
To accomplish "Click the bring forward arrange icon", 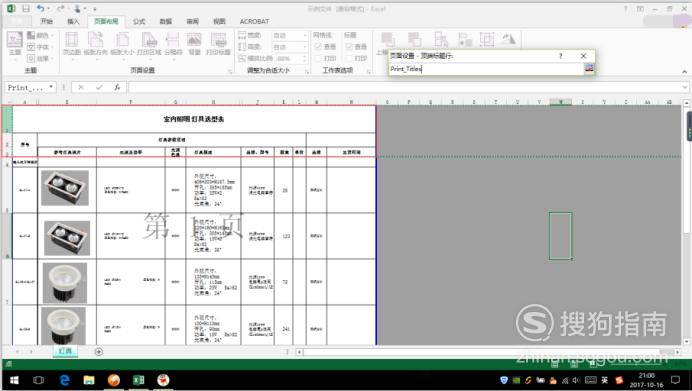I will point(387,39).
